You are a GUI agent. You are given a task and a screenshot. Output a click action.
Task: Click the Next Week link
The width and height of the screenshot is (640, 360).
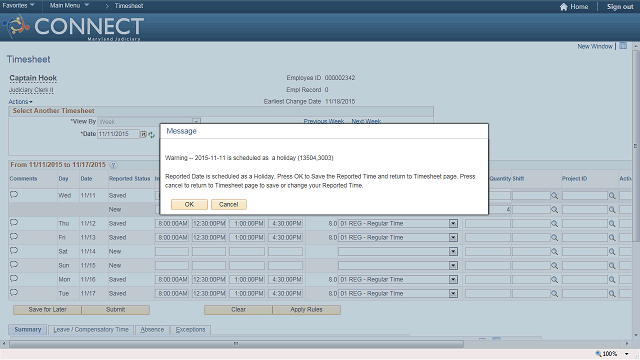coord(366,121)
